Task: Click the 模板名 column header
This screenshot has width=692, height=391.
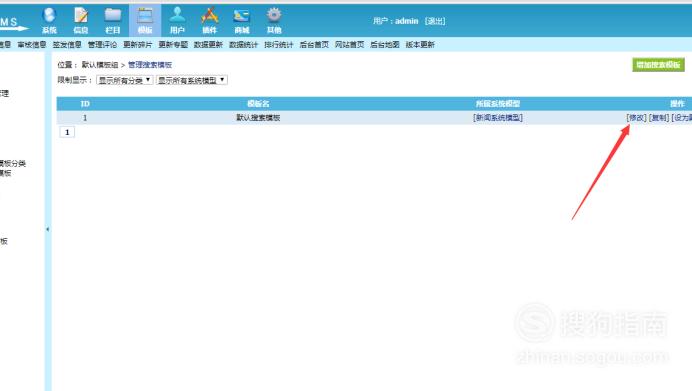Action: pos(258,104)
